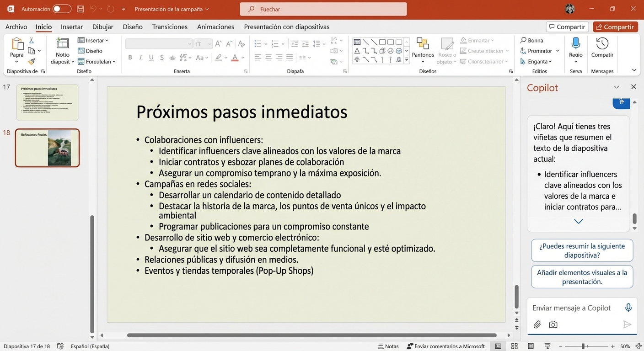Viewport: 644px width, 351px height.
Task: Open the font size dropdown
Action: tap(209, 44)
